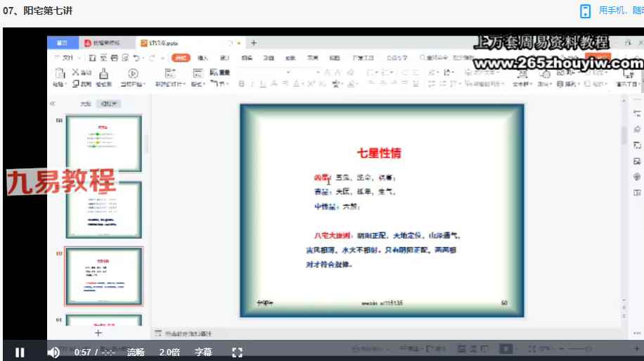Open the 会员专享 member tab

tap(397, 58)
